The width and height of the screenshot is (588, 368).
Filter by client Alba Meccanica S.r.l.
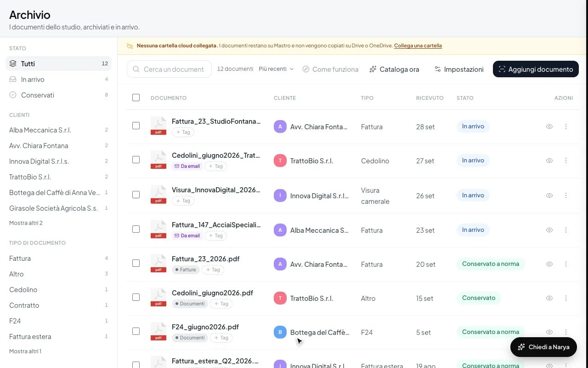(x=58, y=130)
